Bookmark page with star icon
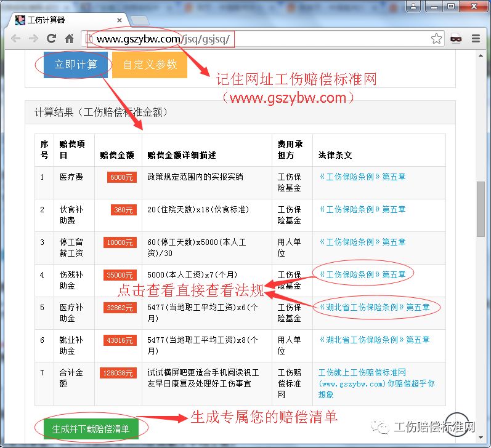This screenshot has width=491, height=448. (x=436, y=39)
